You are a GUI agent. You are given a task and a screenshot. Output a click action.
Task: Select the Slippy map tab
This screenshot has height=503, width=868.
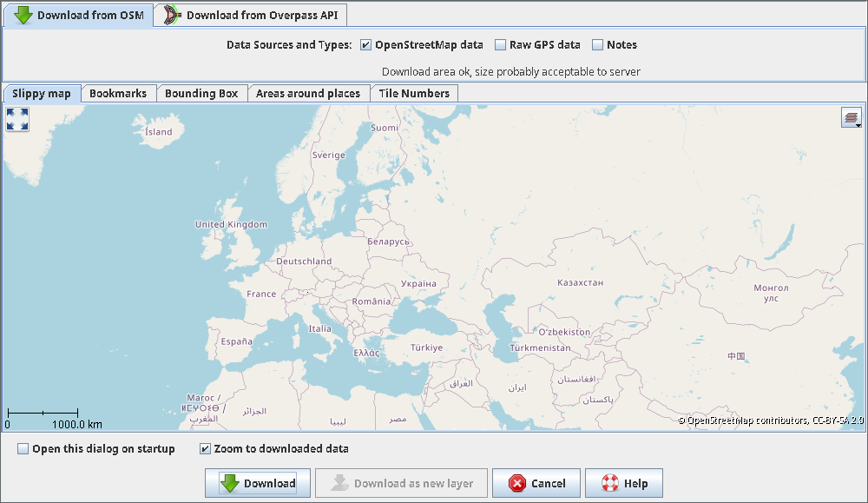(x=42, y=94)
